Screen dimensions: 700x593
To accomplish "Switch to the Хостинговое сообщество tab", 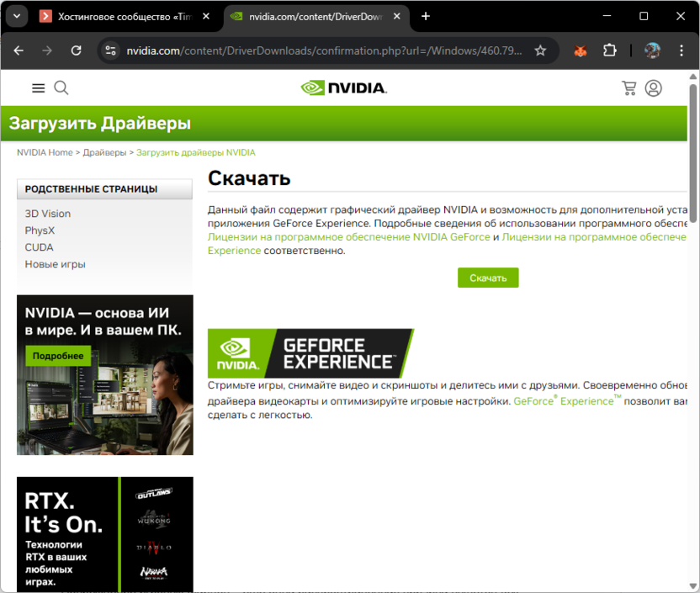I will [125, 17].
